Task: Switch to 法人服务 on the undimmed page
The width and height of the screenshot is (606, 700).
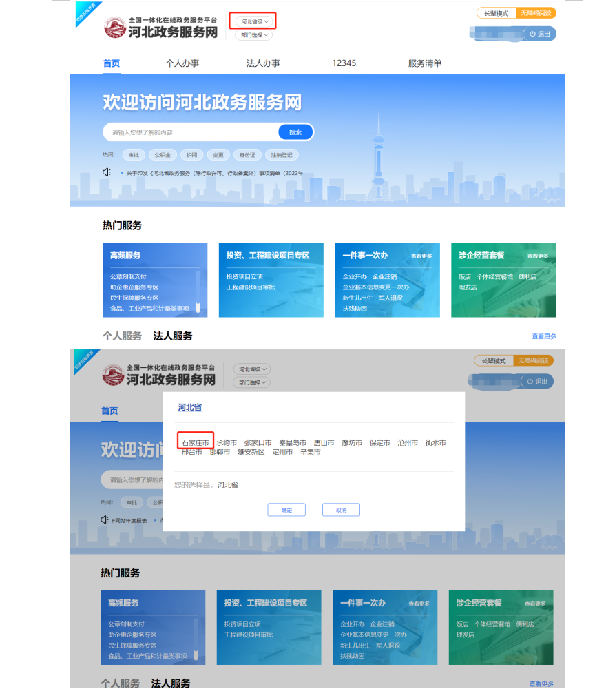Action: pos(173,336)
